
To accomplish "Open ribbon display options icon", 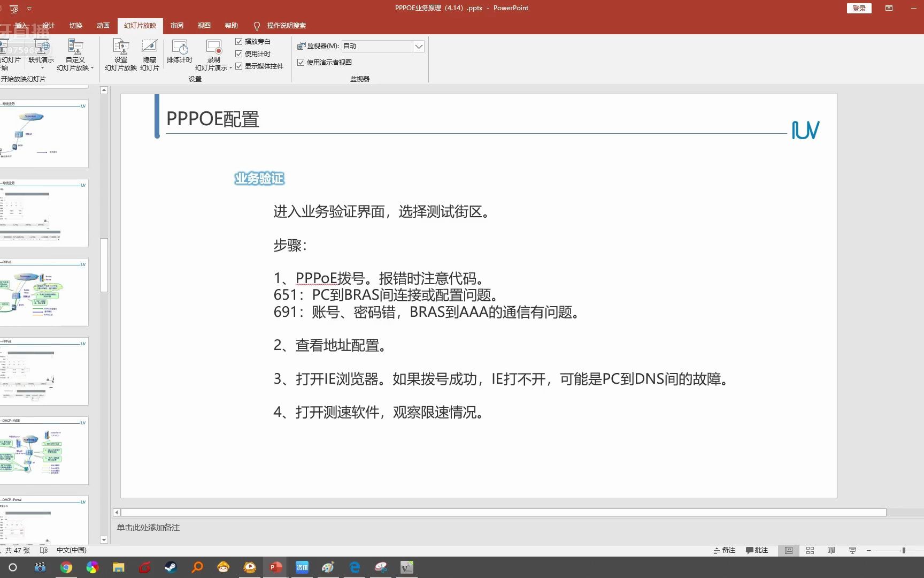I will pos(889,8).
